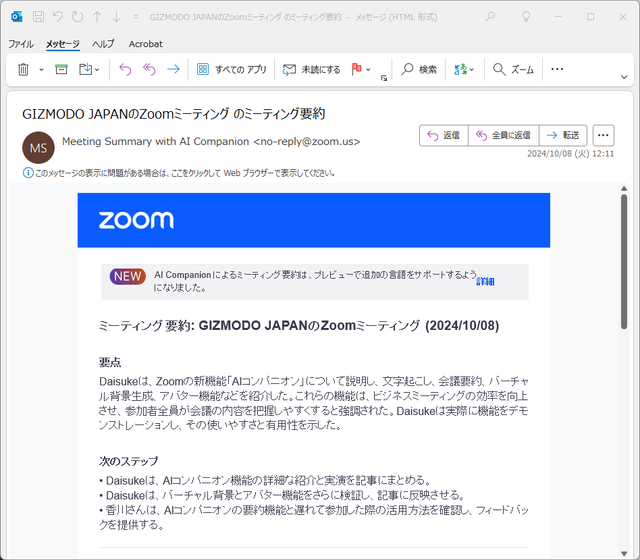Click the Reply All double-arrow toolbar icon
Viewport: 640px width, 560px height.
click(x=149, y=69)
